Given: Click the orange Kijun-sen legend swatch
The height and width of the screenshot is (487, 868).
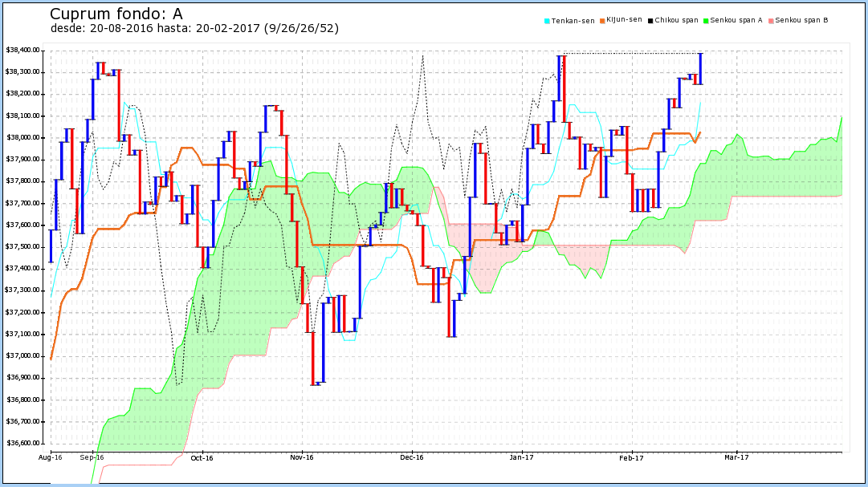Looking at the screenshot, I should pyautogui.click(x=602, y=21).
